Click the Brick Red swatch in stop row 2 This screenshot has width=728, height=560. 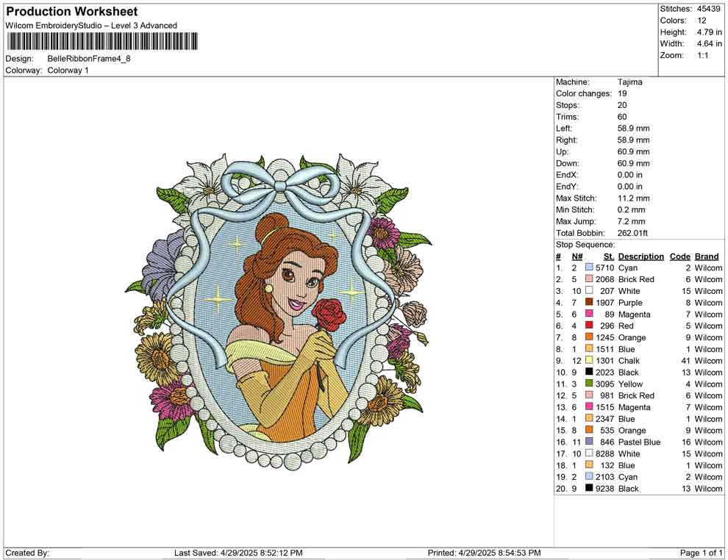pos(589,279)
